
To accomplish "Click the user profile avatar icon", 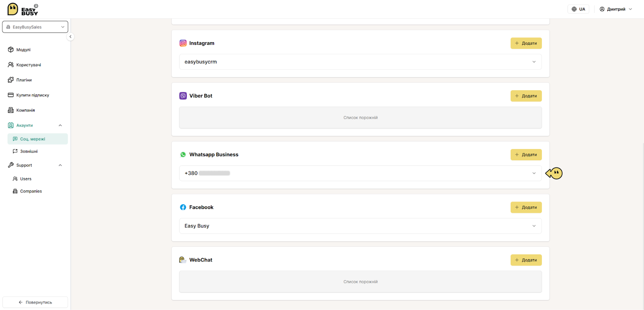I will [602, 9].
